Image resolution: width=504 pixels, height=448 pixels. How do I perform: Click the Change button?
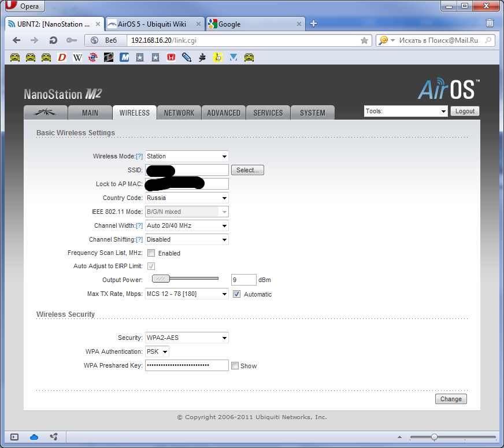pos(451,399)
